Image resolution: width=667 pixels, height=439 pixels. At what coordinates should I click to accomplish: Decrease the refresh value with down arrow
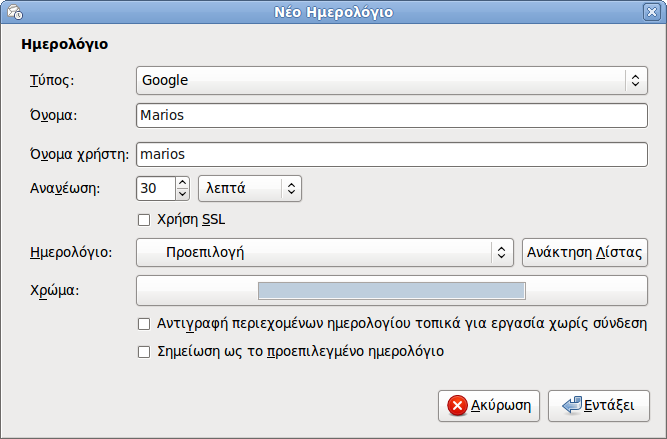pyautogui.click(x=182, y=194)
